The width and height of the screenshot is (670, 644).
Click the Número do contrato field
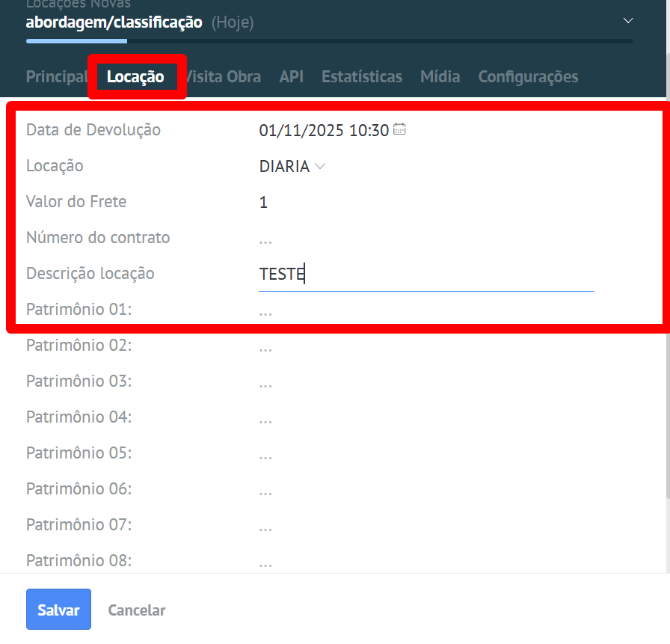click(x=265, y=239)
